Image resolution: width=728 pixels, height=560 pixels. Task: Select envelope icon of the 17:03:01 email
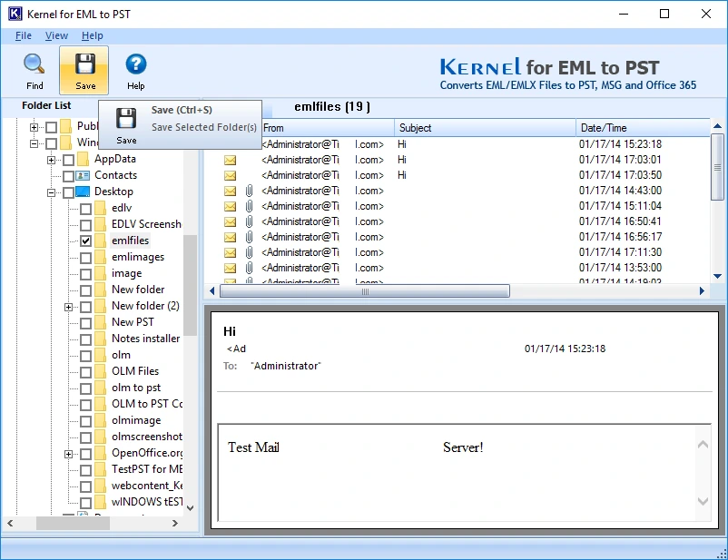point(230,161)
